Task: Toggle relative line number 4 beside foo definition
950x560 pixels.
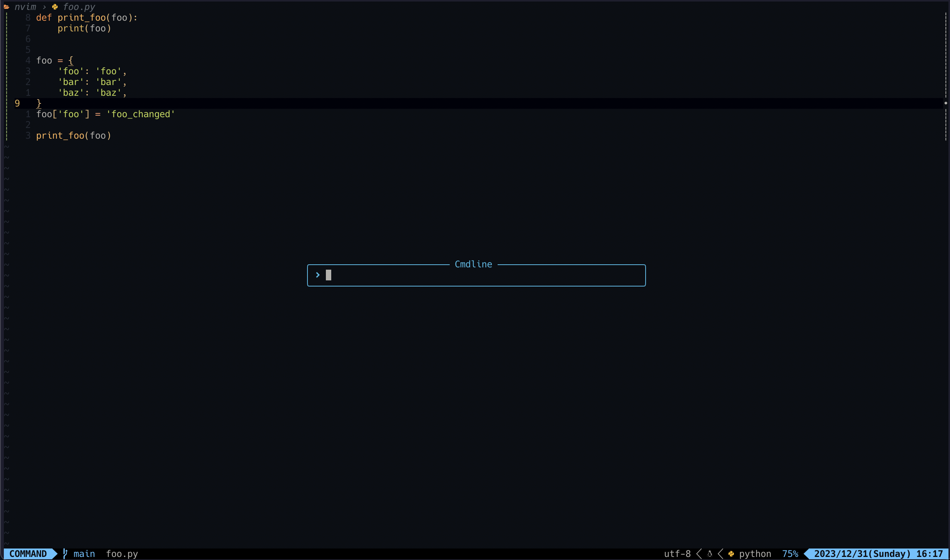Action: (x=28, y=60)
